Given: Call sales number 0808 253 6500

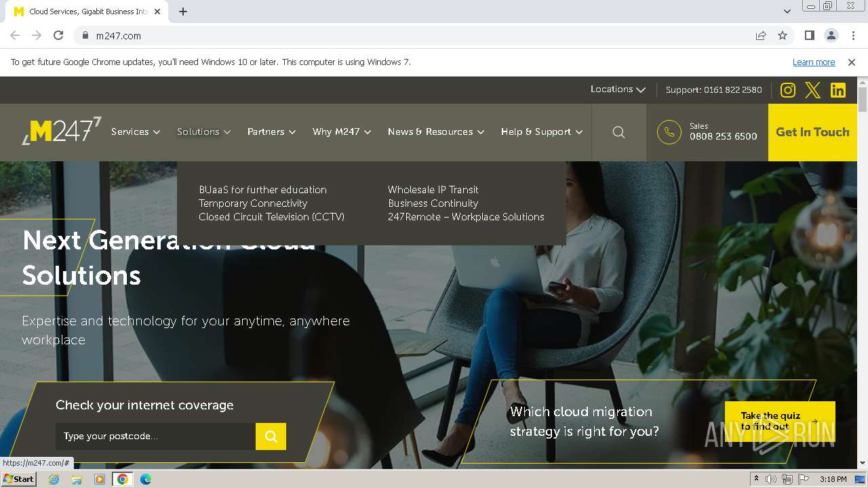Looking at the screenshot, I should (723, 136).
